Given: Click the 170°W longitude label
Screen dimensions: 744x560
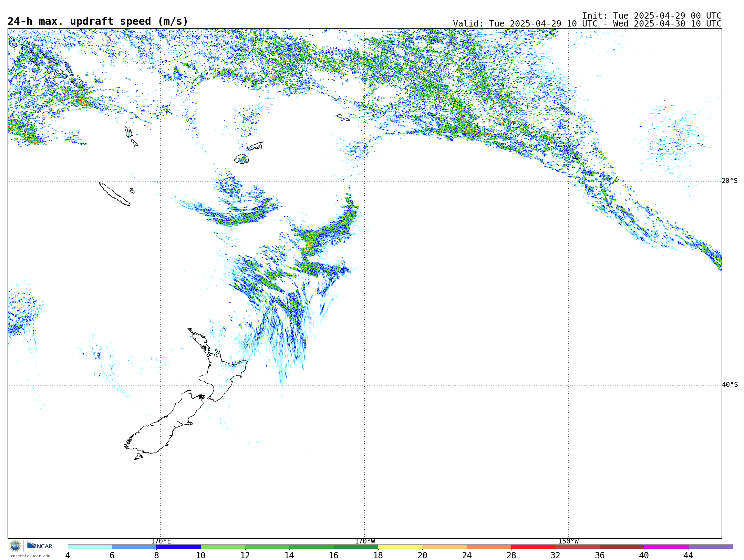Looking at the screenshot, I should pyautogui.click(x=365, y=541).
